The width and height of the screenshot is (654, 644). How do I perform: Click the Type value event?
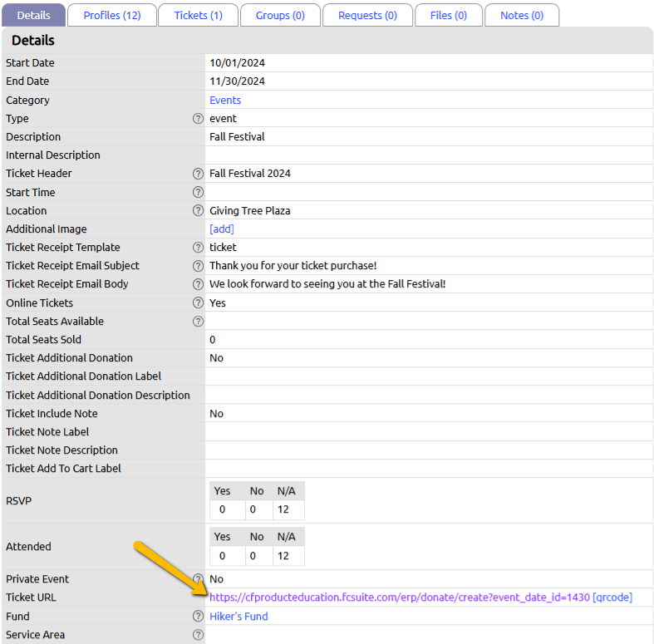pos(223,119)
